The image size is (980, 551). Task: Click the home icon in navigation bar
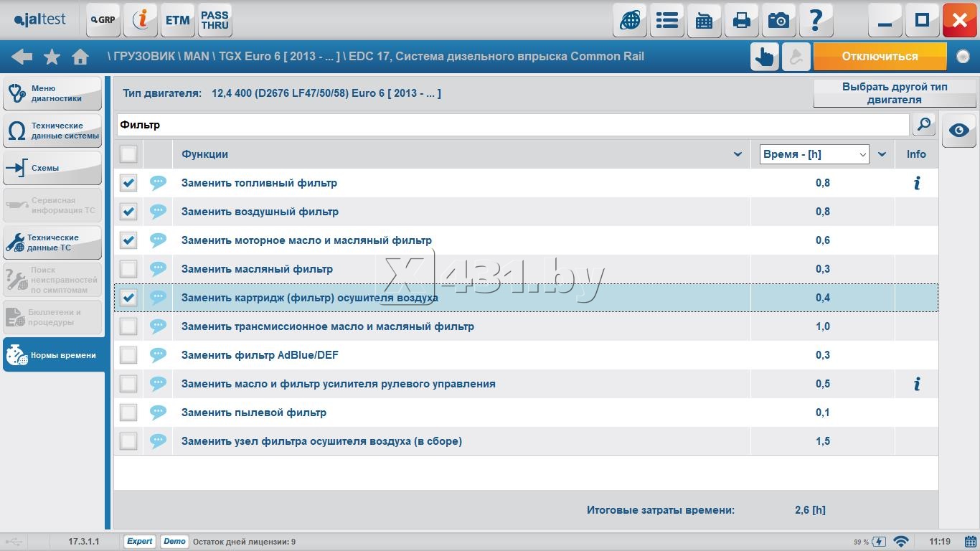80,57
